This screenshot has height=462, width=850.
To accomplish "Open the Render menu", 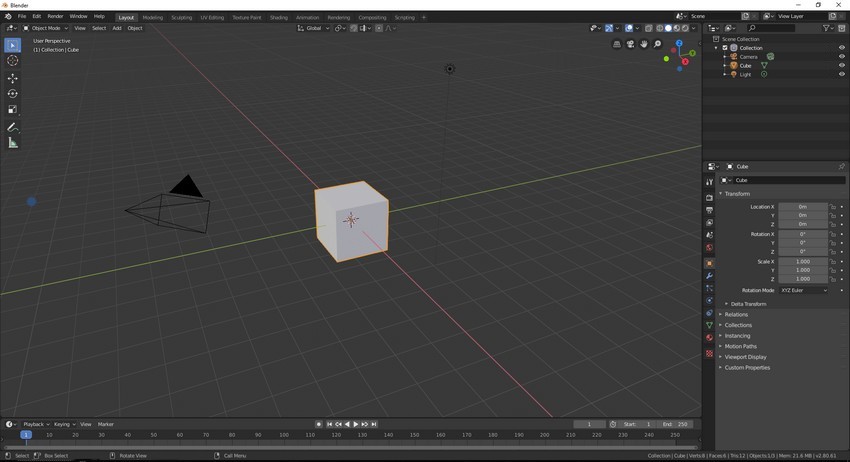I will (x=55, y=17).
